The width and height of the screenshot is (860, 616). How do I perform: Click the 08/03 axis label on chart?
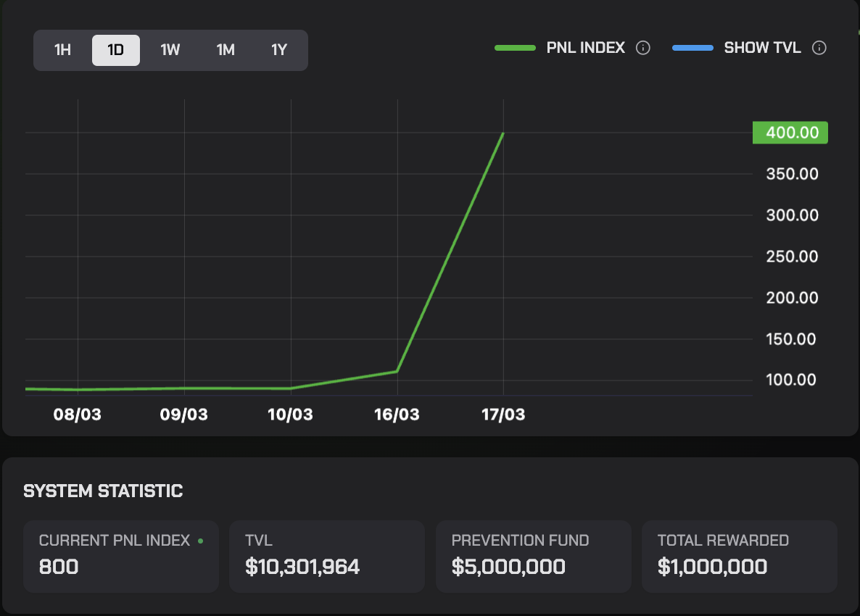coord(77,415)
